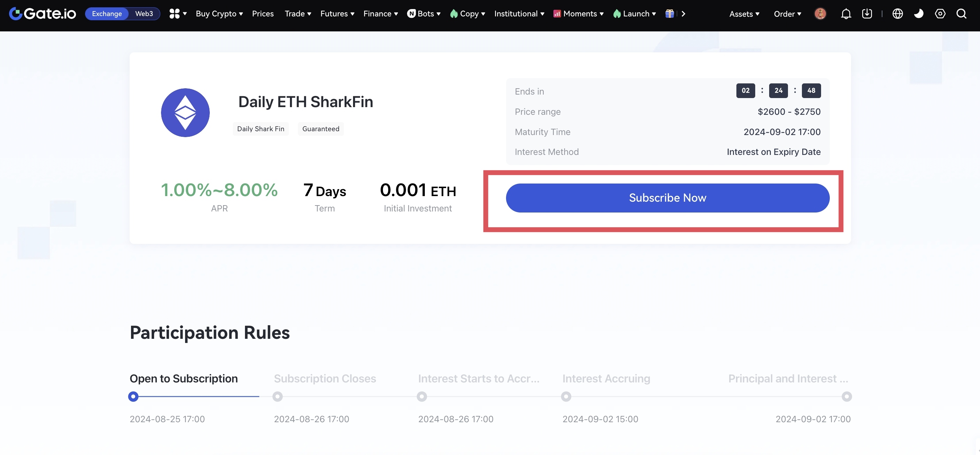Click the search magnifier icon
980x455 pixels.
coord(962,14)
